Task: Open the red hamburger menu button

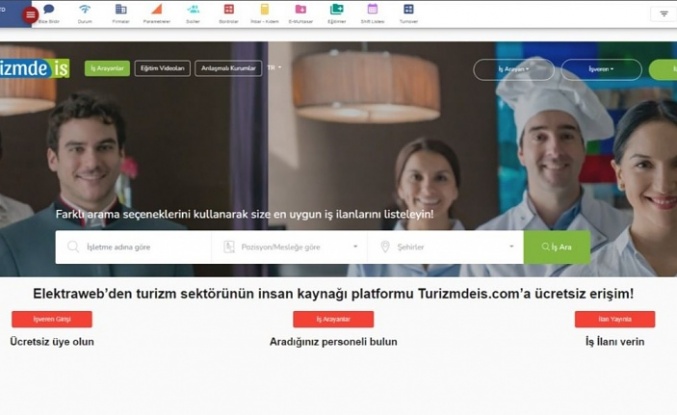Action: point(30,15)
